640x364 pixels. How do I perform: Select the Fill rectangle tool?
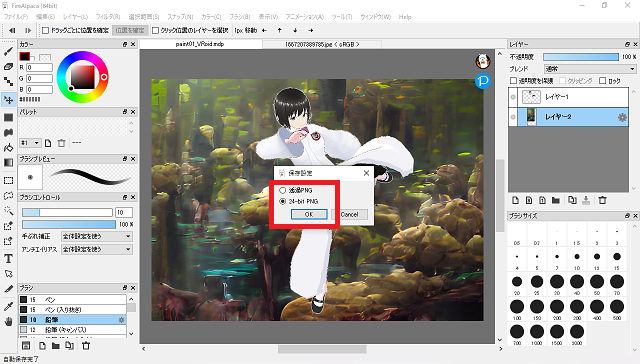click(x=8, y=118)
